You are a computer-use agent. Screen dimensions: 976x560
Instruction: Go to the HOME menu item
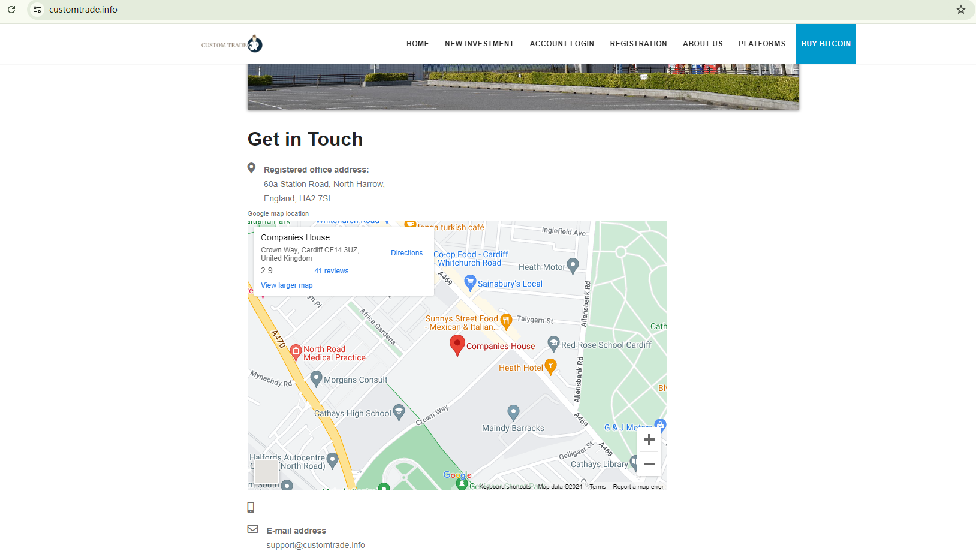(418, 44)
